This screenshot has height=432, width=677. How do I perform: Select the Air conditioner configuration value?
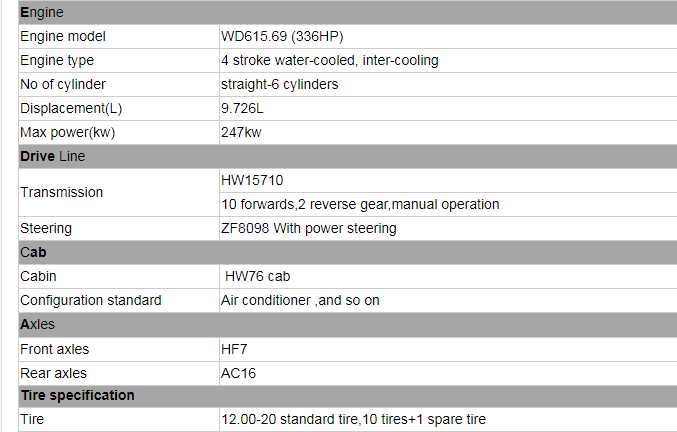(300, 300)
